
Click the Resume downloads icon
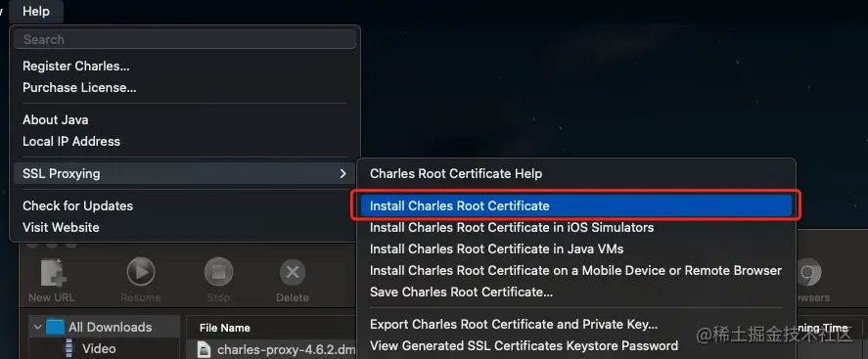141,273
